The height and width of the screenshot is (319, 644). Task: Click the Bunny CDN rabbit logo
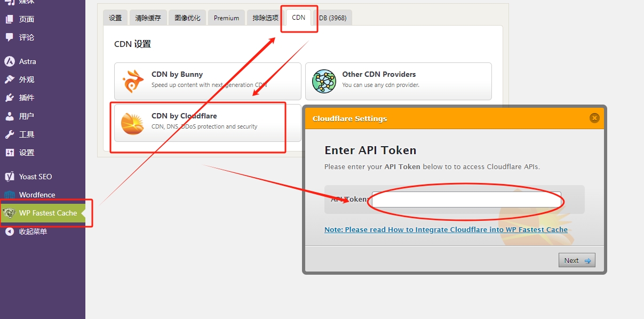click(132, 81)
